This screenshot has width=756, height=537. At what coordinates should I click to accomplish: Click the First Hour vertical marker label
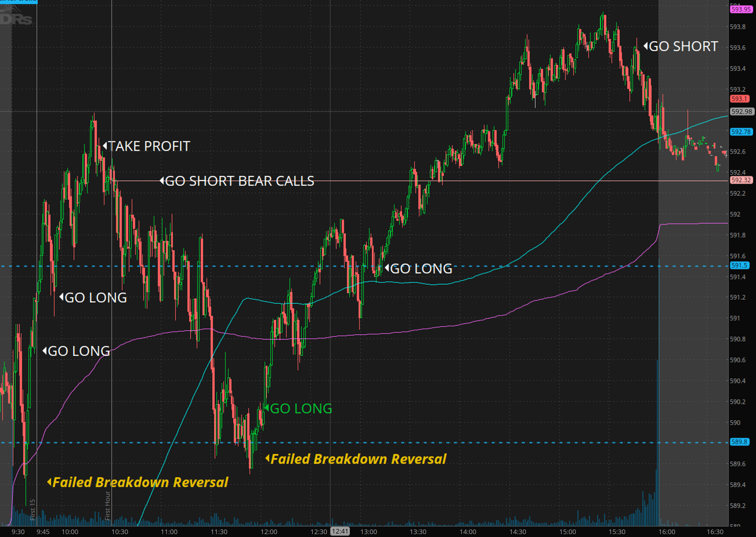(107, 505)
